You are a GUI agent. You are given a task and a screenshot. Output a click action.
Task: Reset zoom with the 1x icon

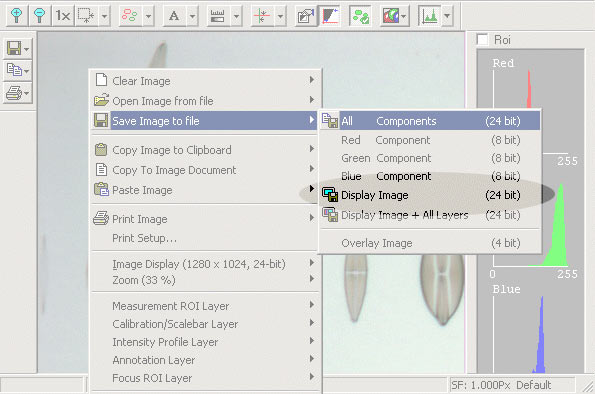click(63, 16)
